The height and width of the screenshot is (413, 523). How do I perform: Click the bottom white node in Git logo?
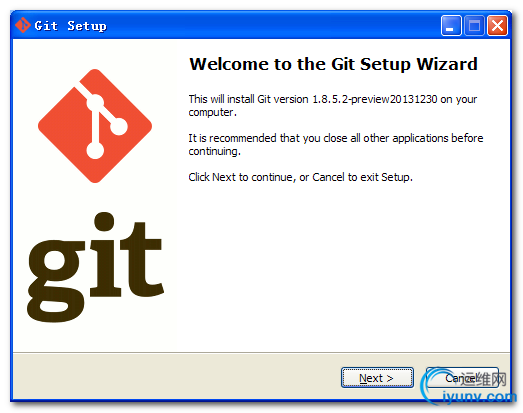pyautogui.click(x=95, y=150)
